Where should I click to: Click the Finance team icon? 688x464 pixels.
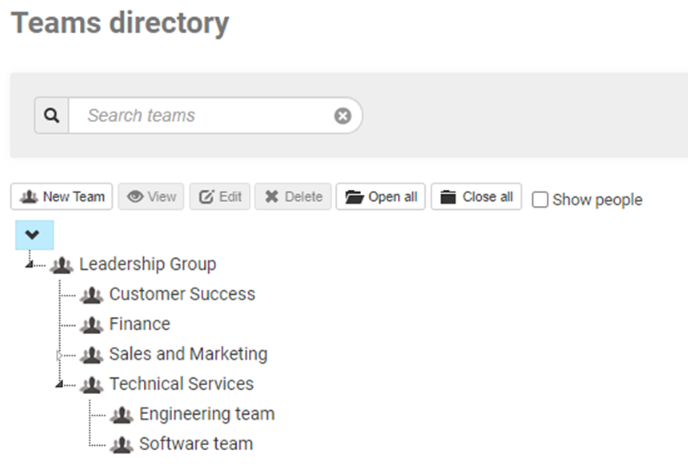click(92, 325)
